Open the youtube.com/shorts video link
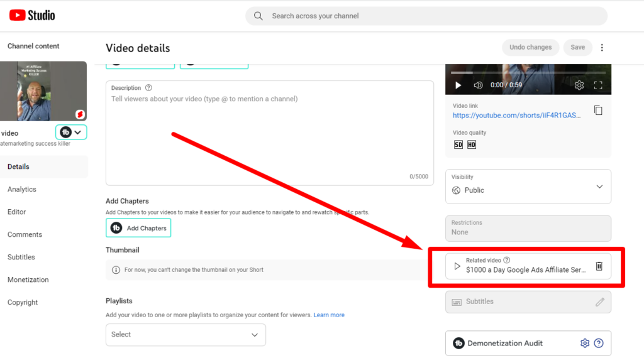Viewport: 644px width, 358px height. tap(517, 115)
